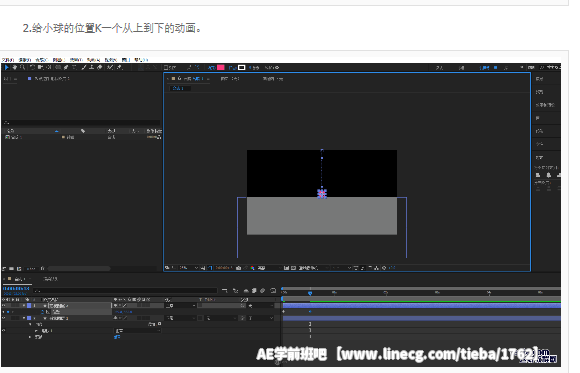Select the Hand tool

pyautogui.click(x=15, y=67)
